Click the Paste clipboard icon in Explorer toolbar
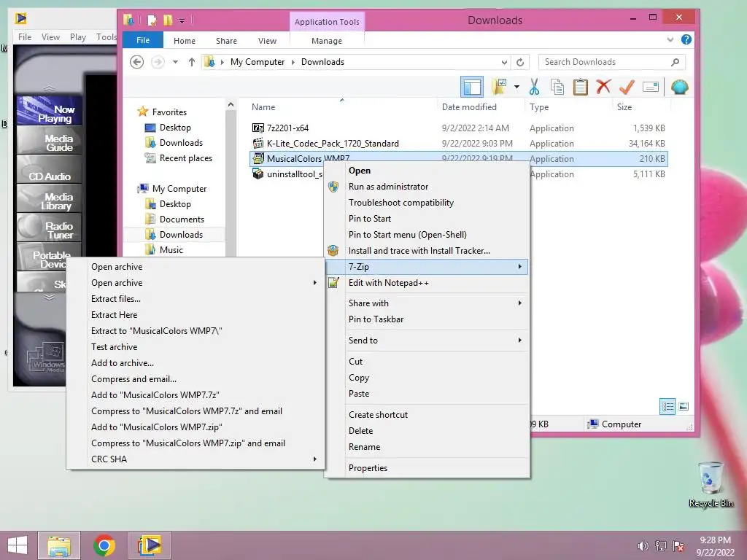The width and height of the screenshot is (747, 560). pyautogui.click(x=580, y=87)
